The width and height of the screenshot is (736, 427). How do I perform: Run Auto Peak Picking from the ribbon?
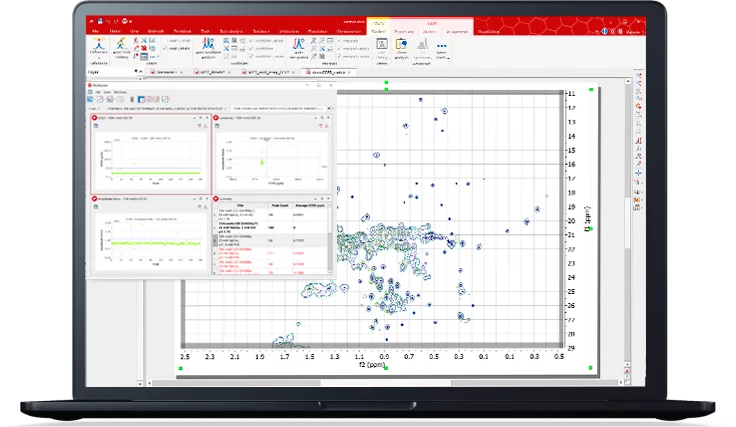click(x=122, y=49)
